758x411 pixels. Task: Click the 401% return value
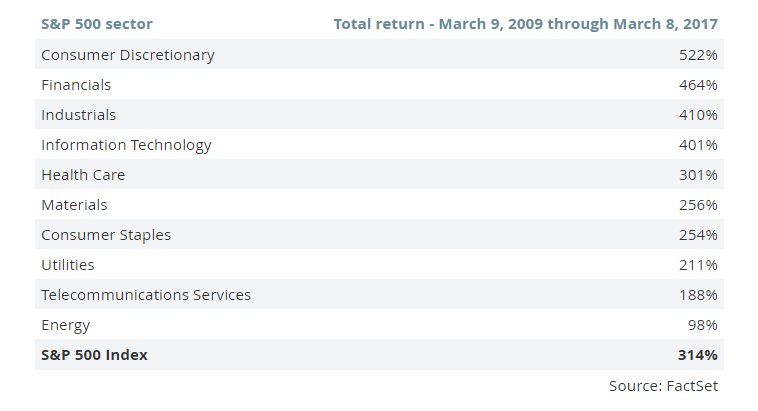[x=699, y=145]
